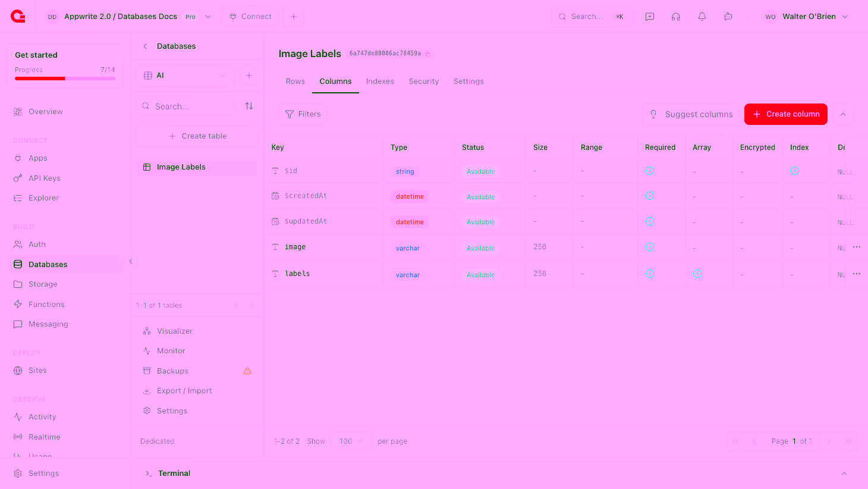Click the Create column button
This screenshot has width=868, height=489.
786,114
